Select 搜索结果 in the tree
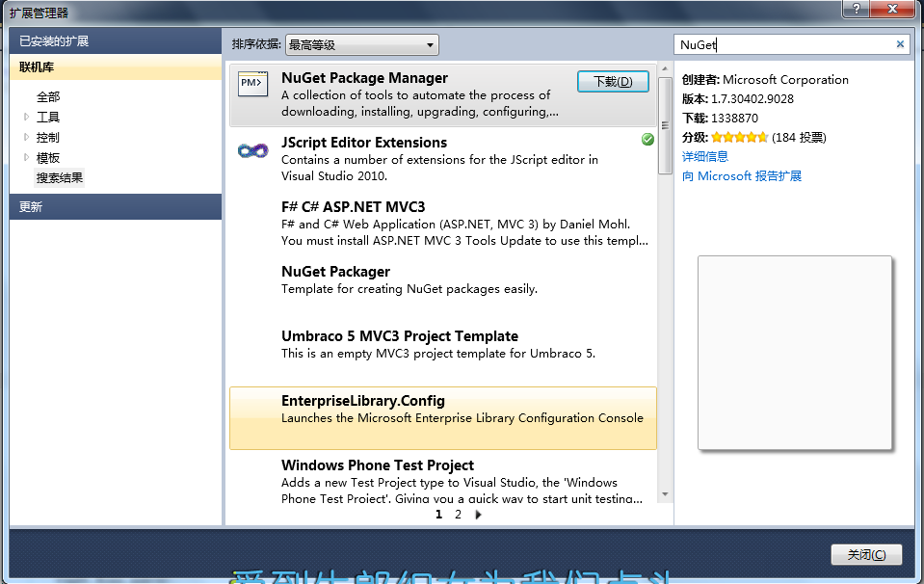The width and height of the screenshot is (924, 584). (x=60, y=178)
